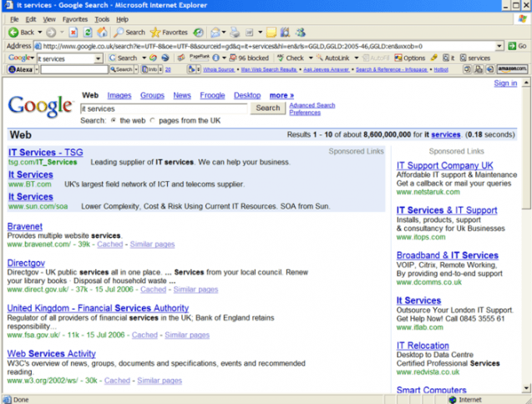Select 'the web' radio button
The image size is (532, 404).
tap(114, 120)
